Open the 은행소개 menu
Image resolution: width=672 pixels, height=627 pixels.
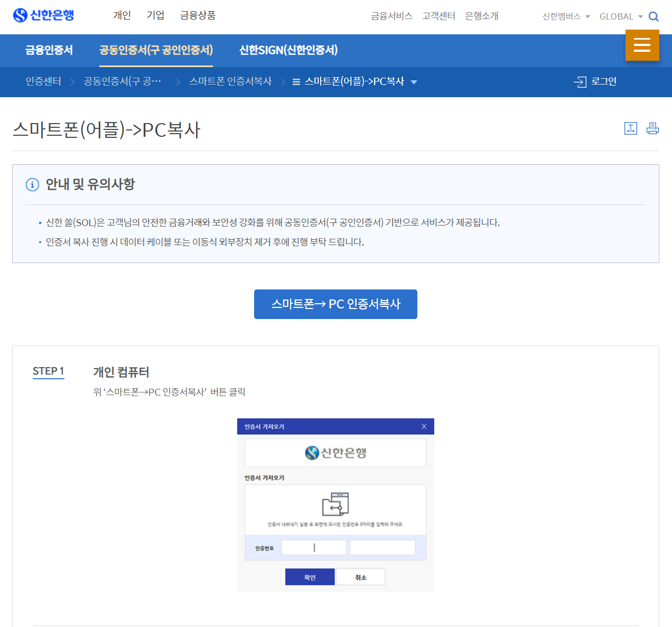(481, 16)
